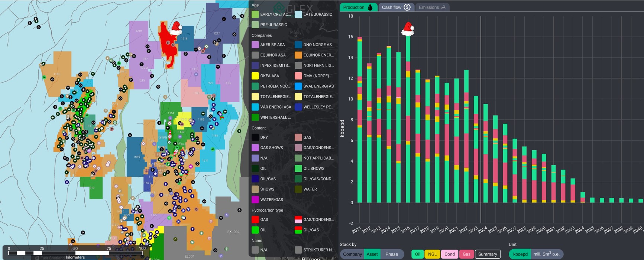Click the Santa hat on the map

point(175,28)
